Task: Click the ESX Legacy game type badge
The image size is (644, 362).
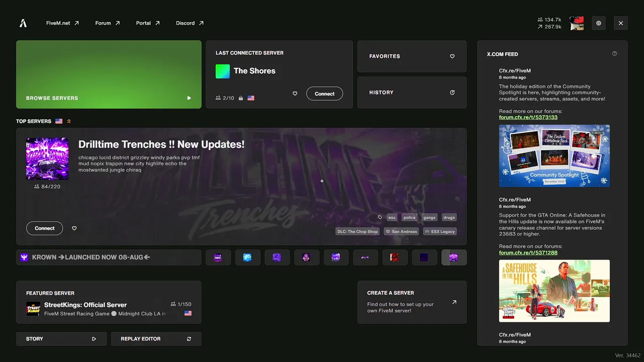Action: click(440, 231)
